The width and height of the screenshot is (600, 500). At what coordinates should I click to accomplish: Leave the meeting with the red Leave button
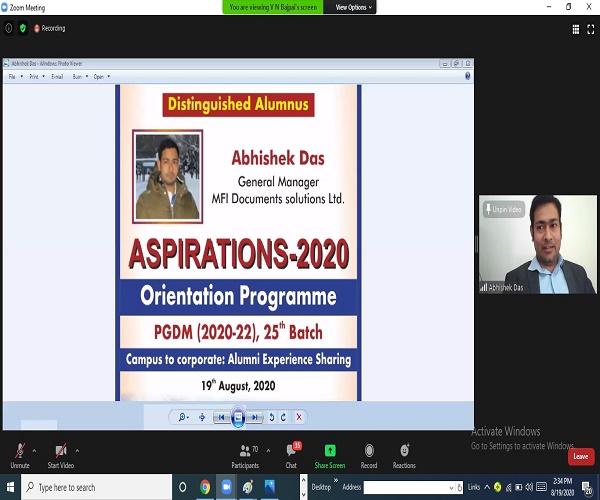(581, 456)
